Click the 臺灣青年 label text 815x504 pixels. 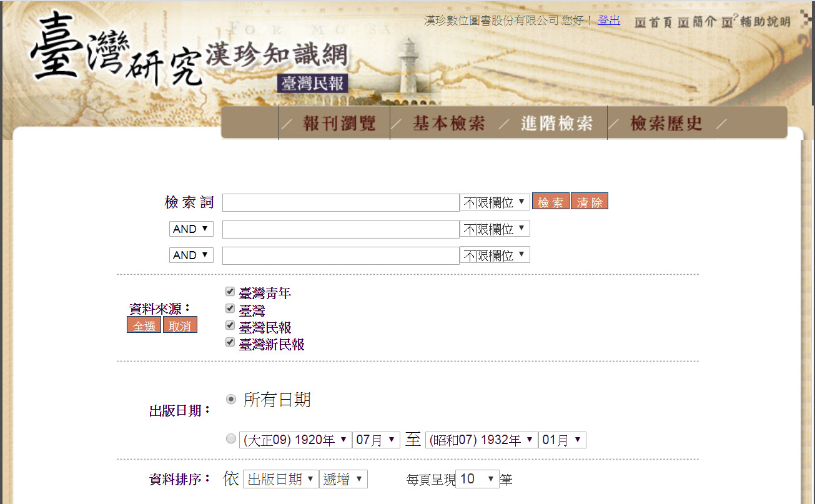(x=265, y=293)
